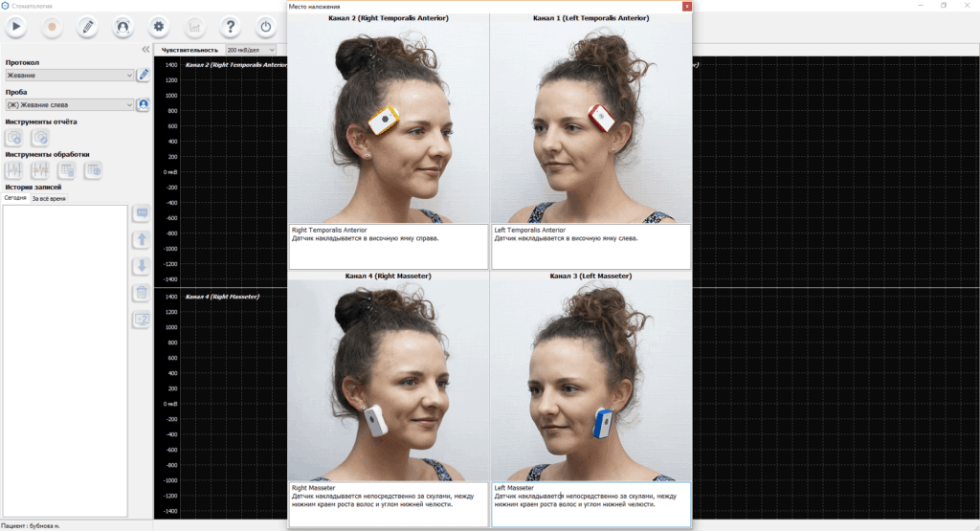Click table with plus icon under Инструменты обработки

93,170
